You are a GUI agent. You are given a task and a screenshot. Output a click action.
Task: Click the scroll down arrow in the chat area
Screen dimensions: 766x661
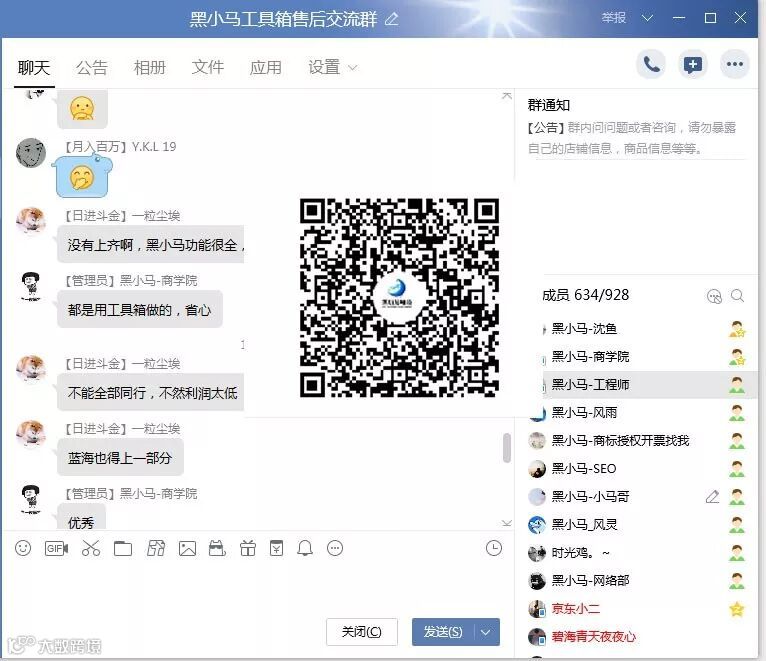[x=507, y=523]
